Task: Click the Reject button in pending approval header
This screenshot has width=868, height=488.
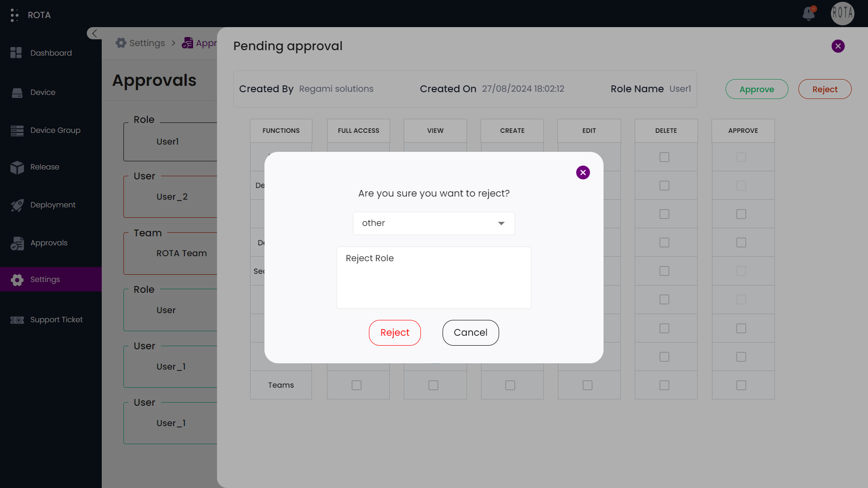Action: point(825,89)
